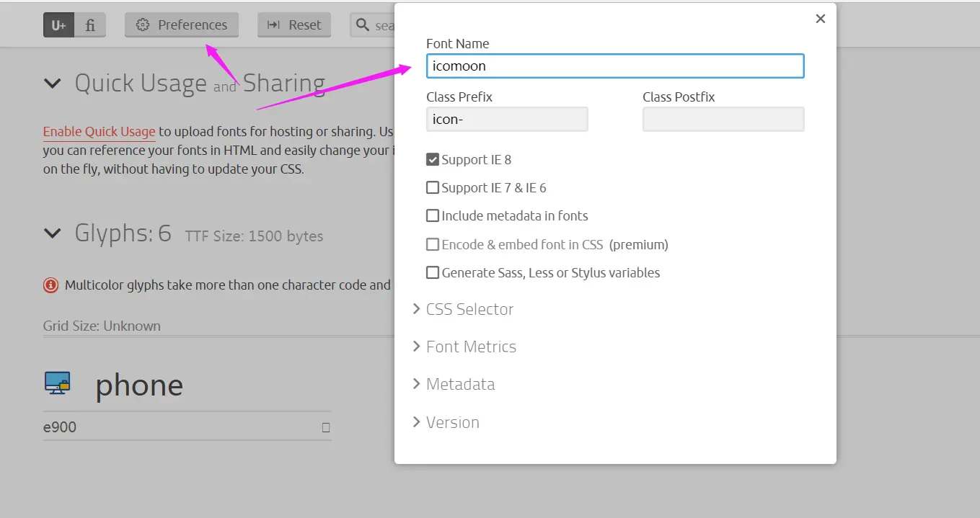Enable Generate Sass, Less or Stylus variables

[x=433, y=273]
